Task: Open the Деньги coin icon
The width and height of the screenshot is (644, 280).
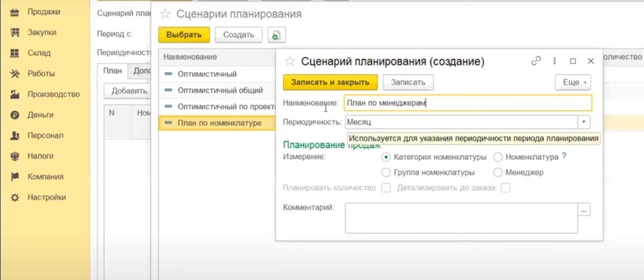Action: [x=16, y=115]
